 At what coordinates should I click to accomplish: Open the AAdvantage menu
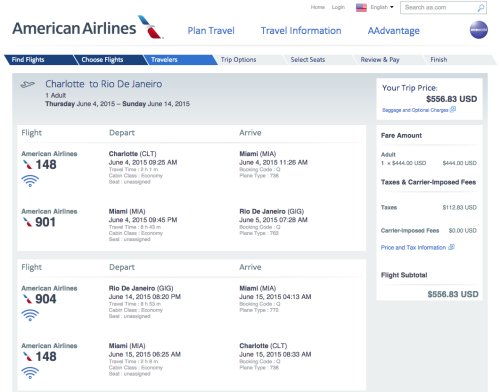pyautogui.click(x=394, y=31)
